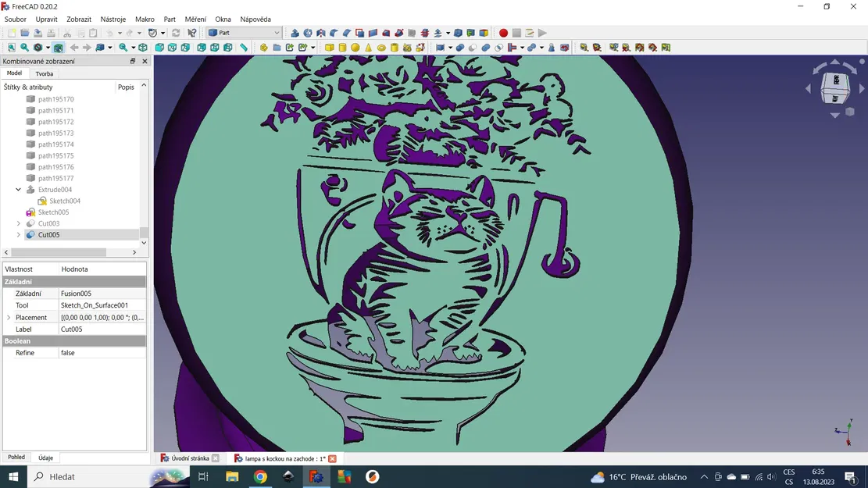Open Chrome from the taskbar
This screenshot has width=868, height=488.
point(260,476)
